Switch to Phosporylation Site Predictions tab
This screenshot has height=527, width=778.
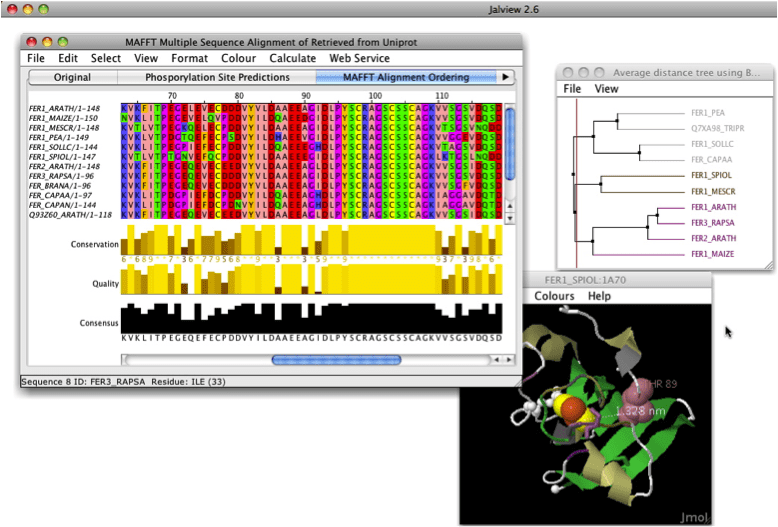click(x=217, y=77)
